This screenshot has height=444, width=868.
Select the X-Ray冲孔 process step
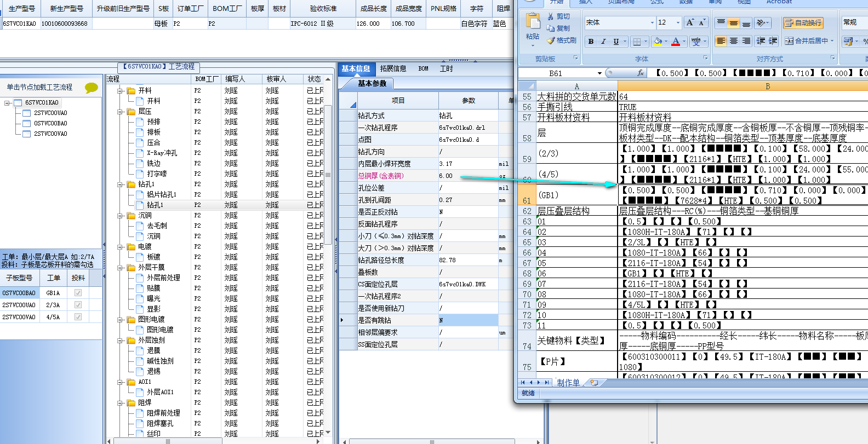pos(162,153)
